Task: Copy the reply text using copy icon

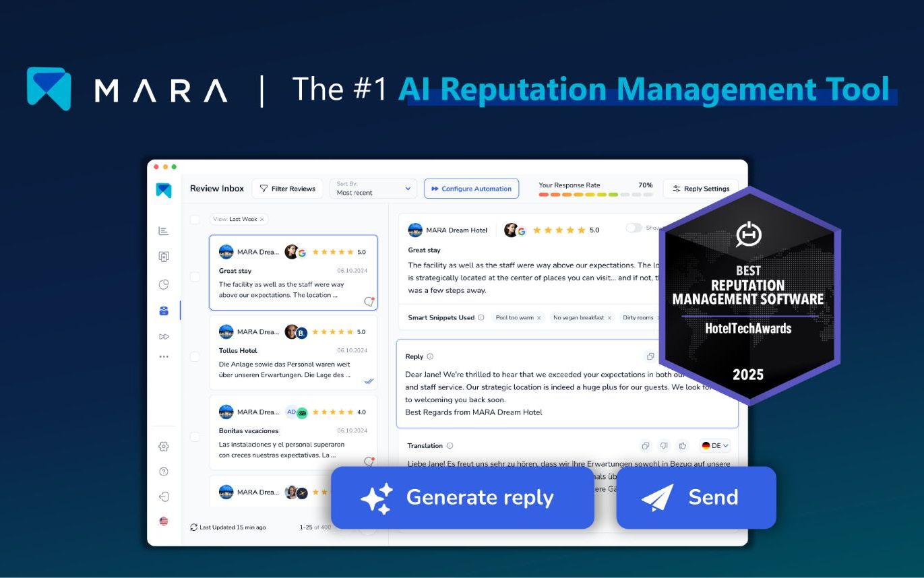Action: click(x=650, y=356)
